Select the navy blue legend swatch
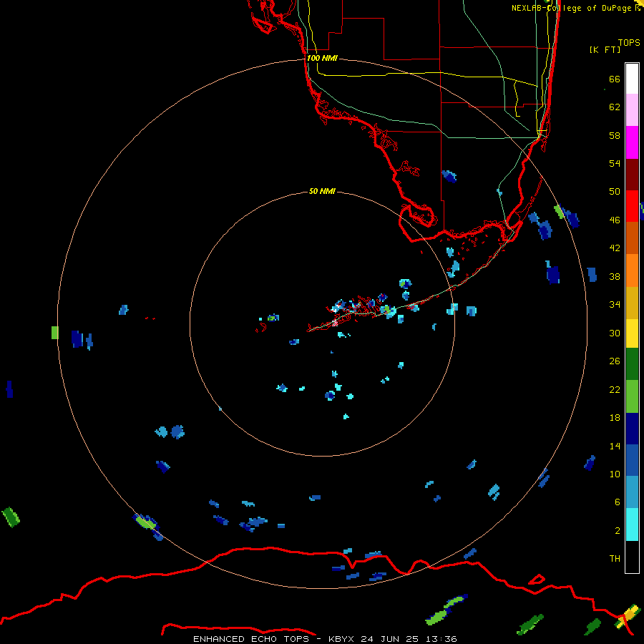Viewport: 644px width, 644px height. (x=632, y=429)
